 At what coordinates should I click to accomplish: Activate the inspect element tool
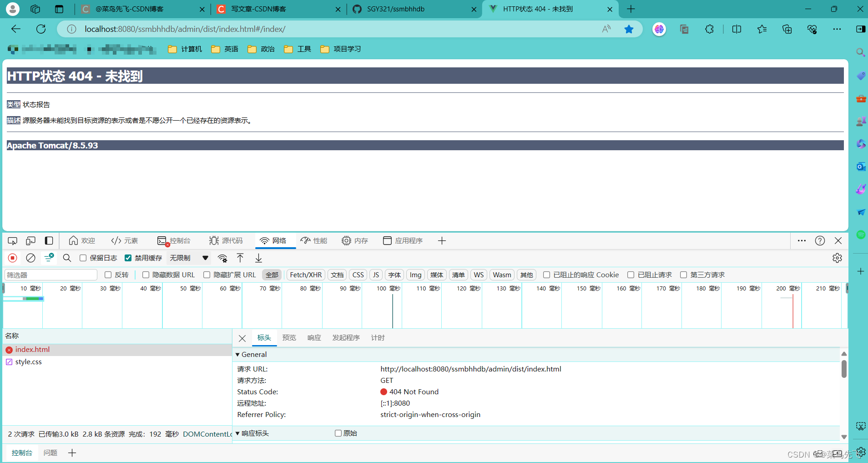13,241
